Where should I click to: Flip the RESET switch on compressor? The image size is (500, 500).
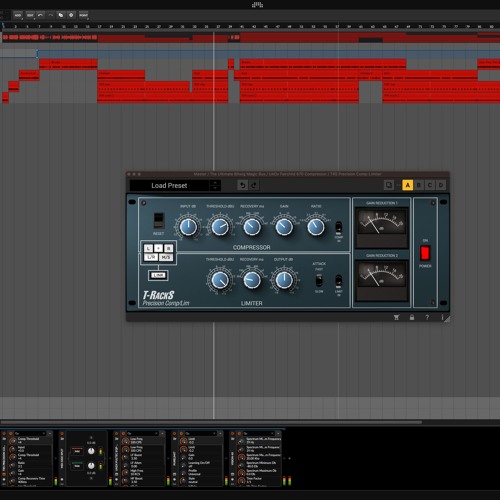(x=159, y=220)
